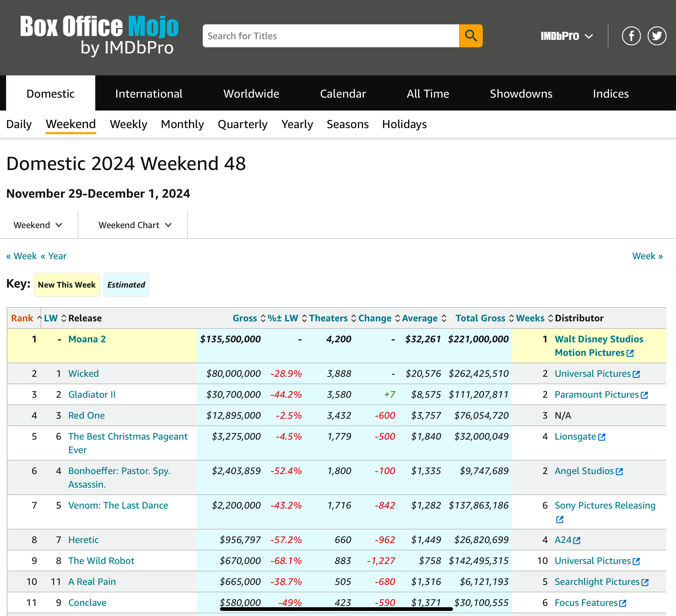The height and width of the screenshot is (616, 676).
Task: Open the Twitter page icon
Action: coord(657,36)
